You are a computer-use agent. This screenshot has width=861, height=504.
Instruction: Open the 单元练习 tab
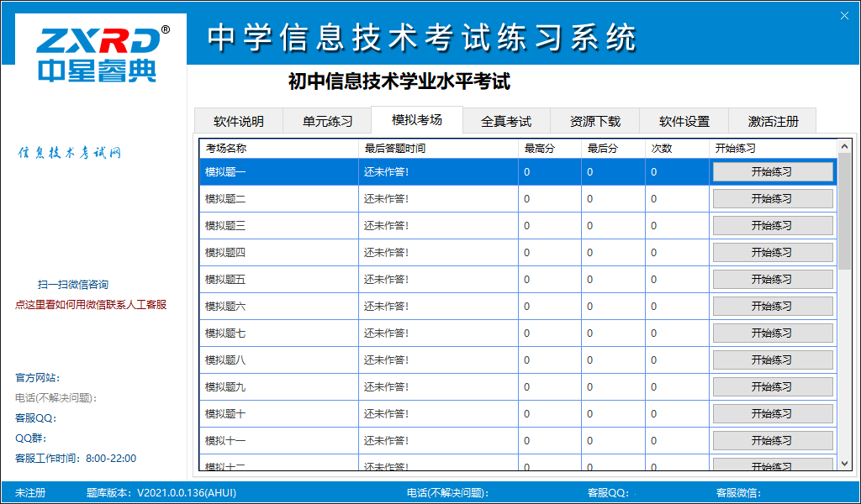point(328,120)
